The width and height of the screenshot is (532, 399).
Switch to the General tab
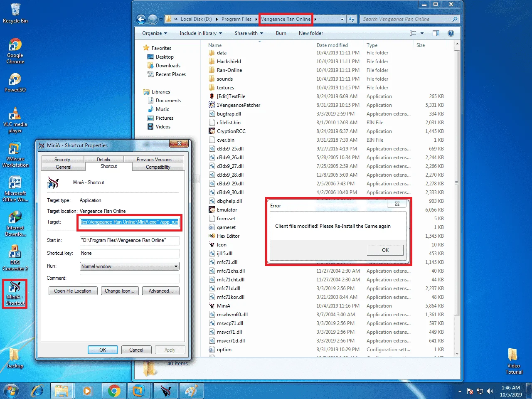[x=64, y=167]
